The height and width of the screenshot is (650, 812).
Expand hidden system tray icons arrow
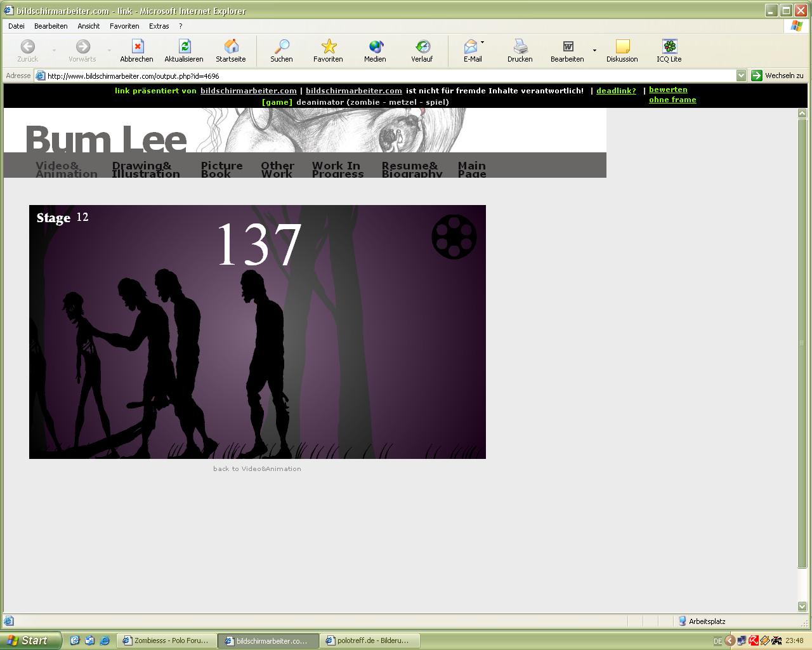coord(730,641)
